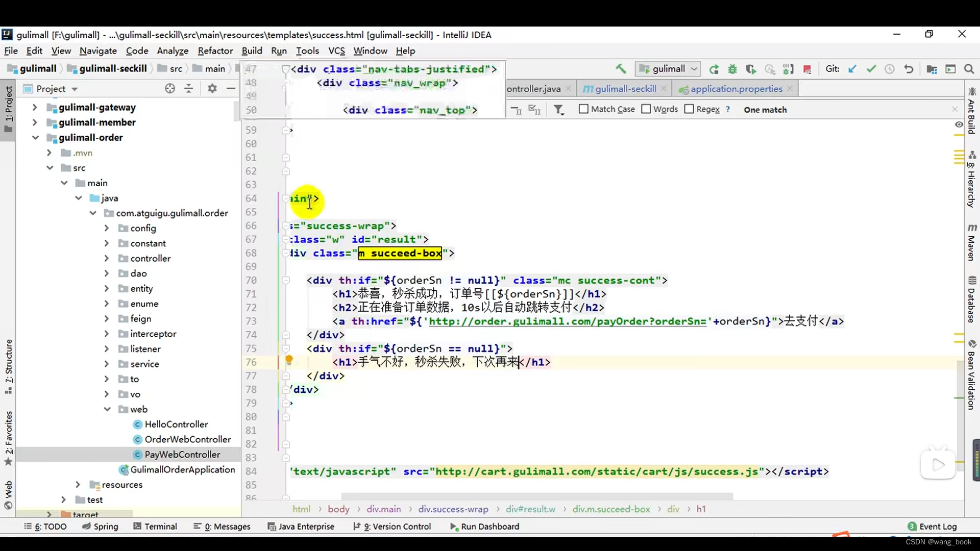Enable the Regex checkbox
Image resolution: width=980 pixels, height=551 pixels.
689,109
